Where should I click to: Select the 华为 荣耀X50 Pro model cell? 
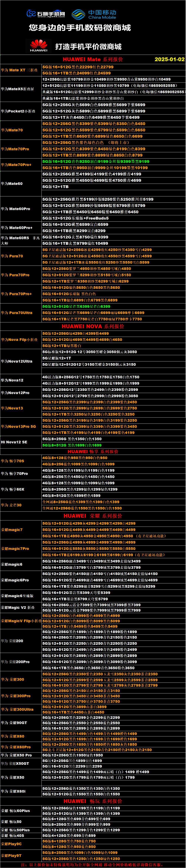(x=21, y=755)
